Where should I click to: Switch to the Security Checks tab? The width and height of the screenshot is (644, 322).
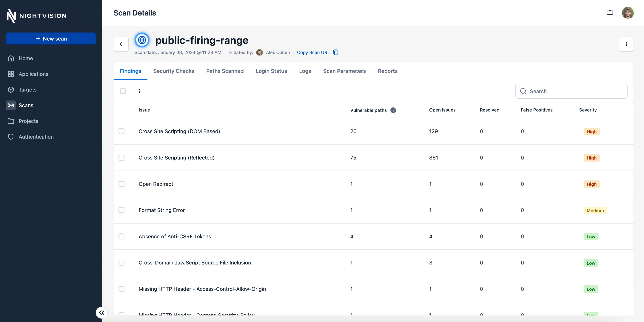tap(174, 71)
